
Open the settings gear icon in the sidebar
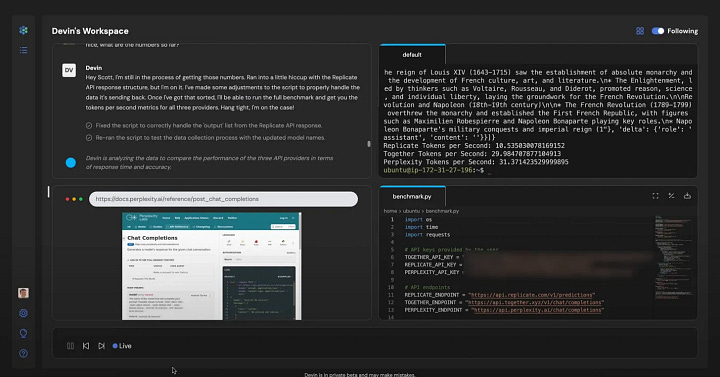tap(23, 313)
